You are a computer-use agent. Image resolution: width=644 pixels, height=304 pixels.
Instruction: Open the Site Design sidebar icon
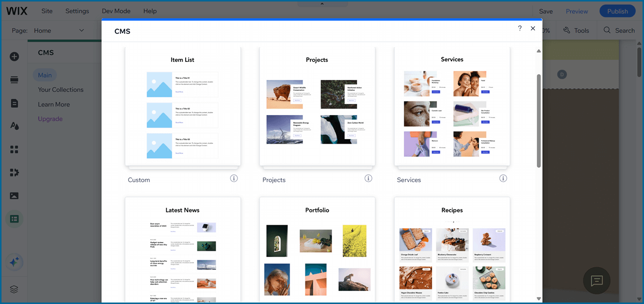click(x=14, y=126)
